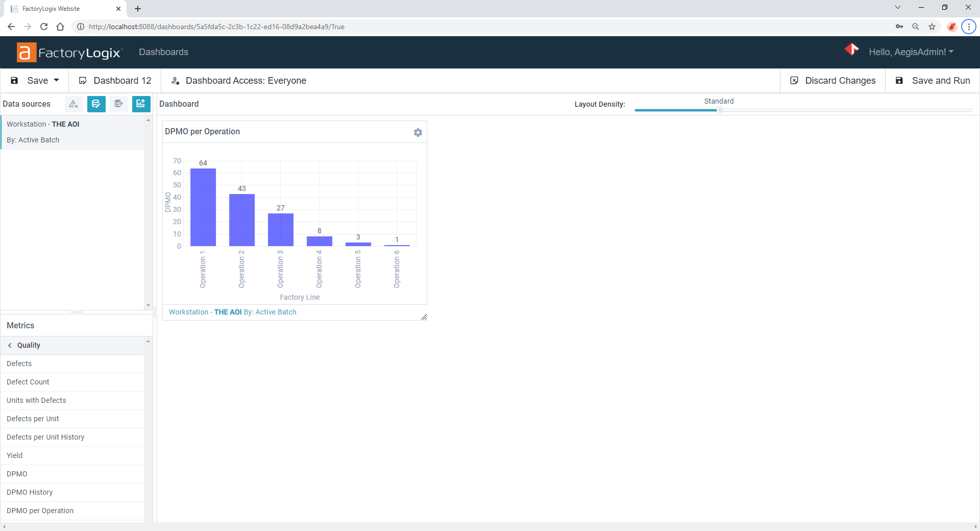Click the Save and Run button
This screenshot has height=531, width=980.
tap(933, 81)
